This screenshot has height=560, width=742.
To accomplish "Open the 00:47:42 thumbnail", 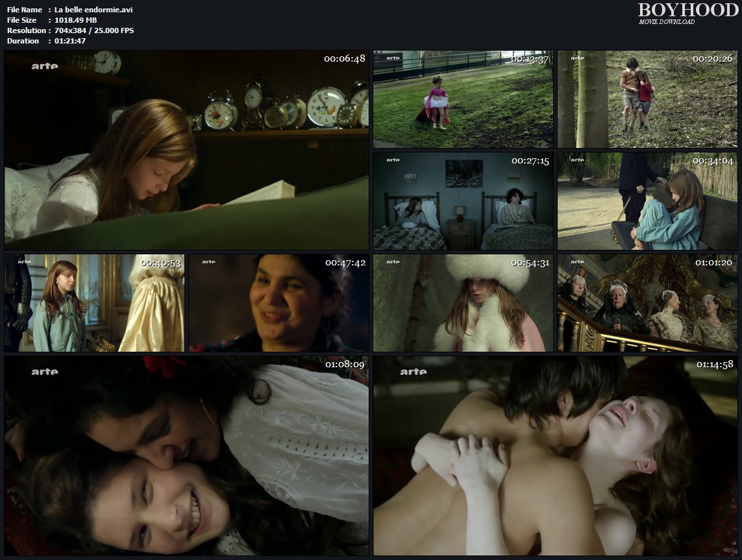I will (x=278, y=303).
